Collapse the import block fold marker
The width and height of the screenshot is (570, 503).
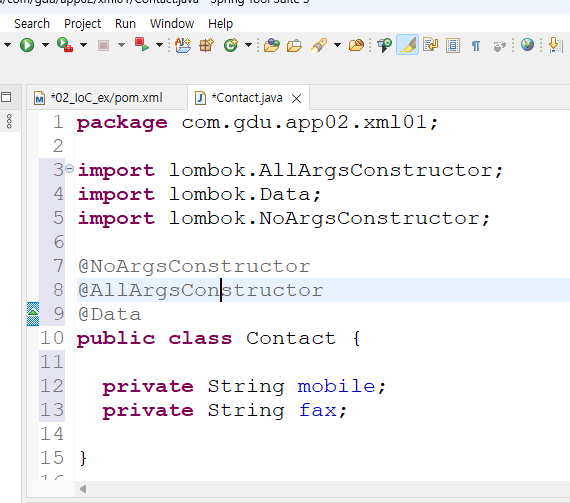click(69, 168)
